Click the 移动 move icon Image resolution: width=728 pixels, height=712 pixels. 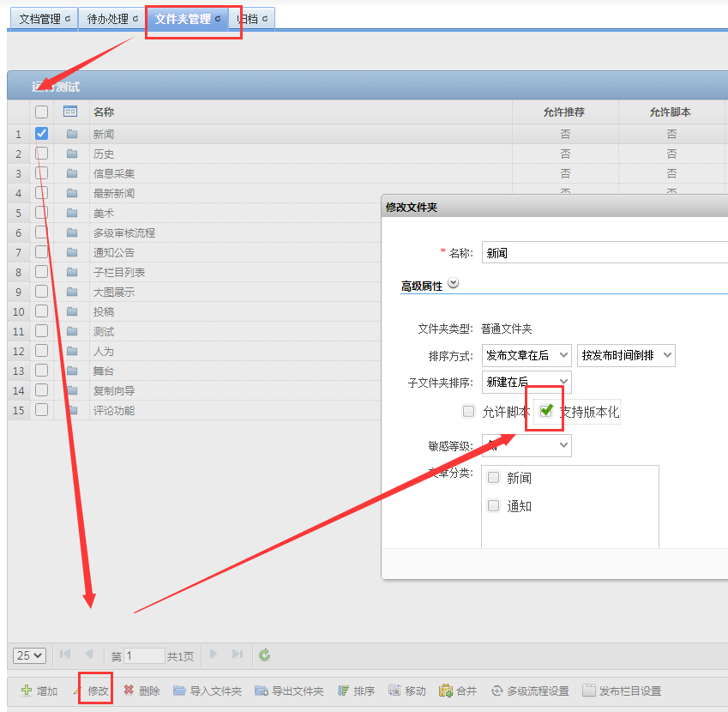(394, 691)
